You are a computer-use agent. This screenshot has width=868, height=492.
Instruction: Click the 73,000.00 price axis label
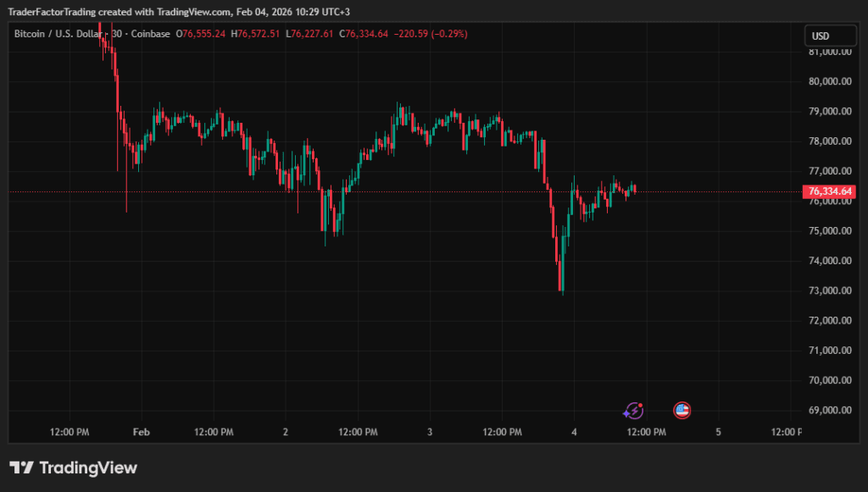830,290
